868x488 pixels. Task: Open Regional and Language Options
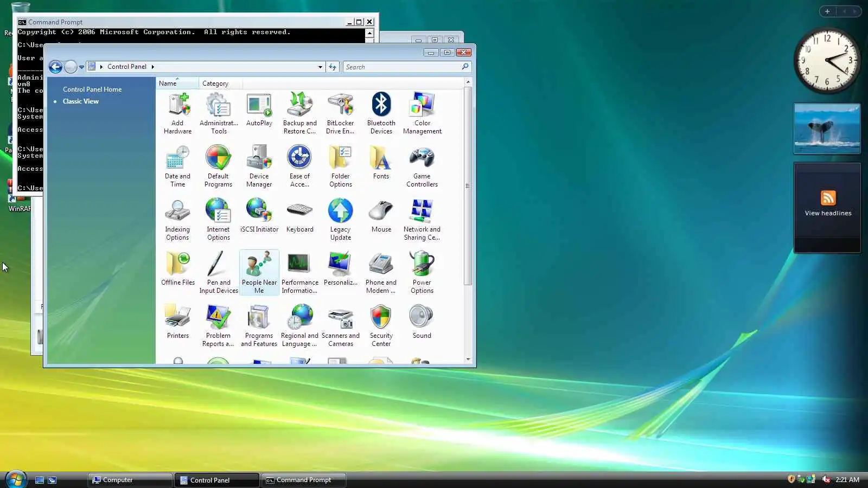300,326
